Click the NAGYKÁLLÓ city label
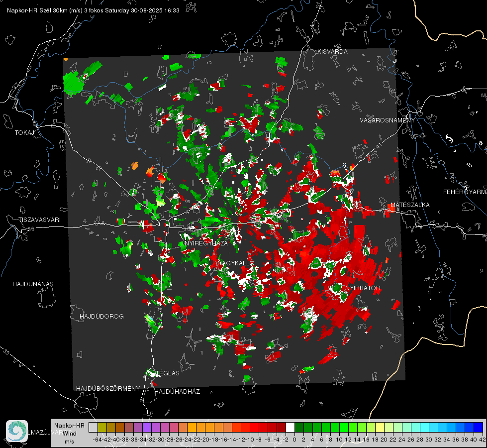 click(235, 263)
